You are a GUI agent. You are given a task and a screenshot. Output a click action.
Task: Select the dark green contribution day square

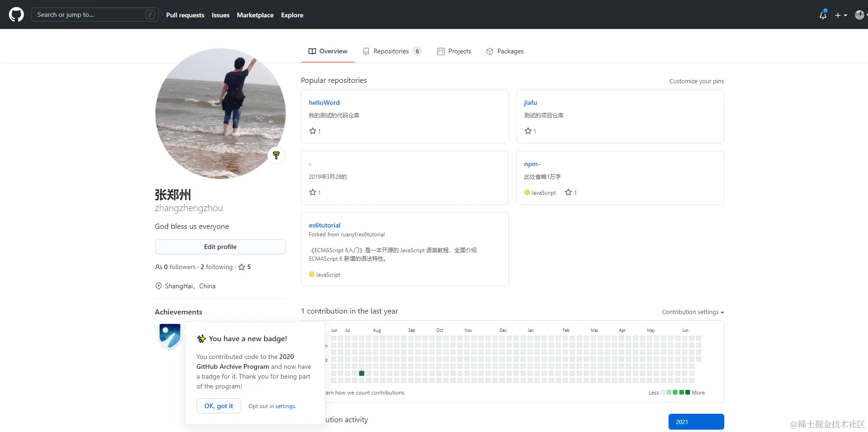tap(362, 373)
